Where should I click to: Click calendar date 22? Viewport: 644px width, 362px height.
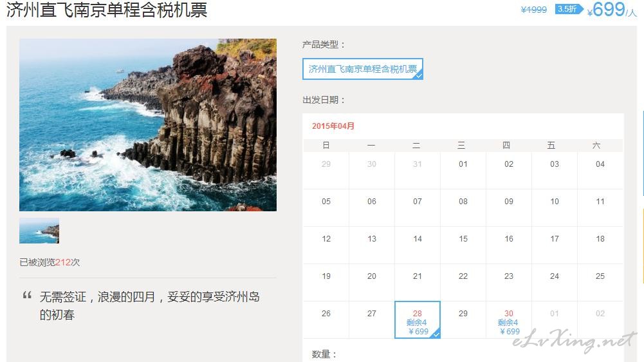tap(463, 276)
